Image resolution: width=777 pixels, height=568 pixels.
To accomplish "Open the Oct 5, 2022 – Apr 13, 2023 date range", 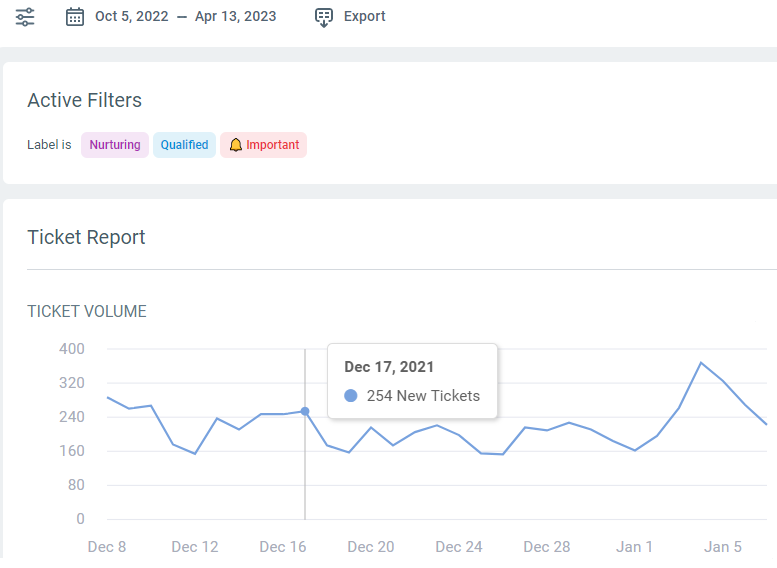I will (185, 17).
